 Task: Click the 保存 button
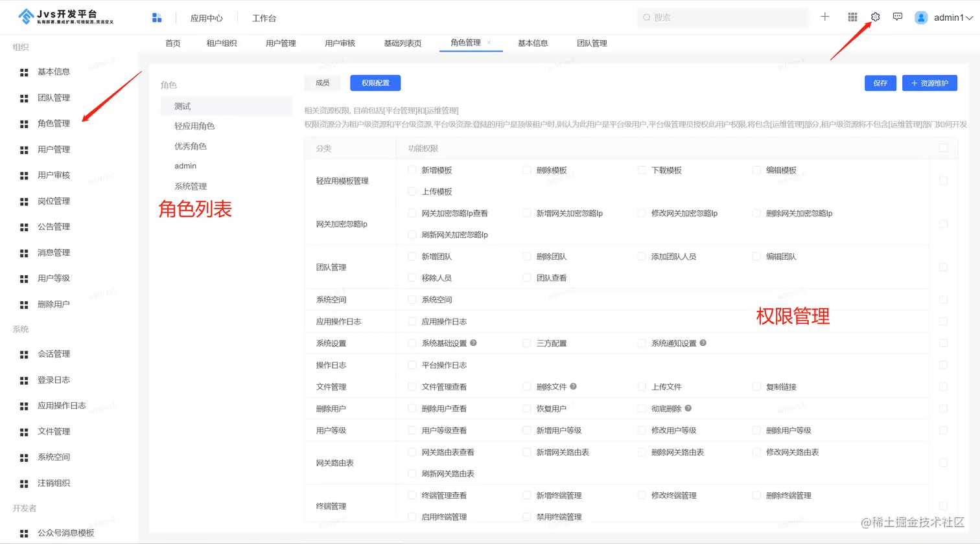[x=880, y=83]
